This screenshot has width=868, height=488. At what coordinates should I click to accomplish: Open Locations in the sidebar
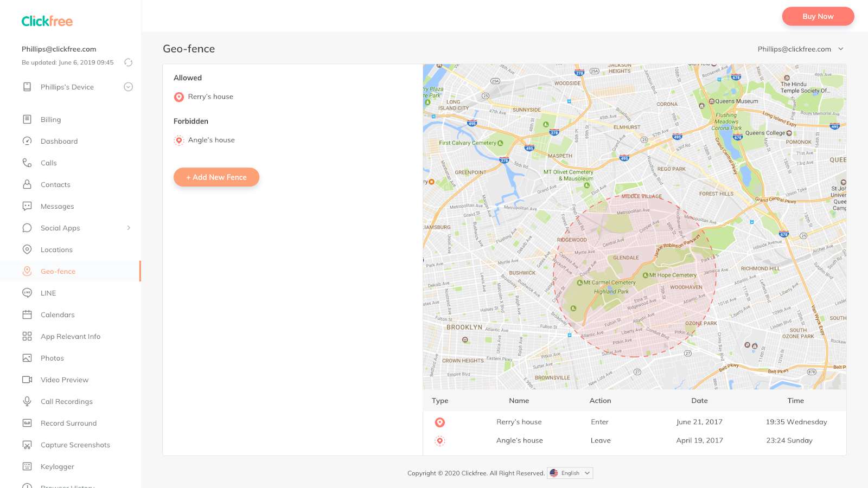click(x=56, y=249)
